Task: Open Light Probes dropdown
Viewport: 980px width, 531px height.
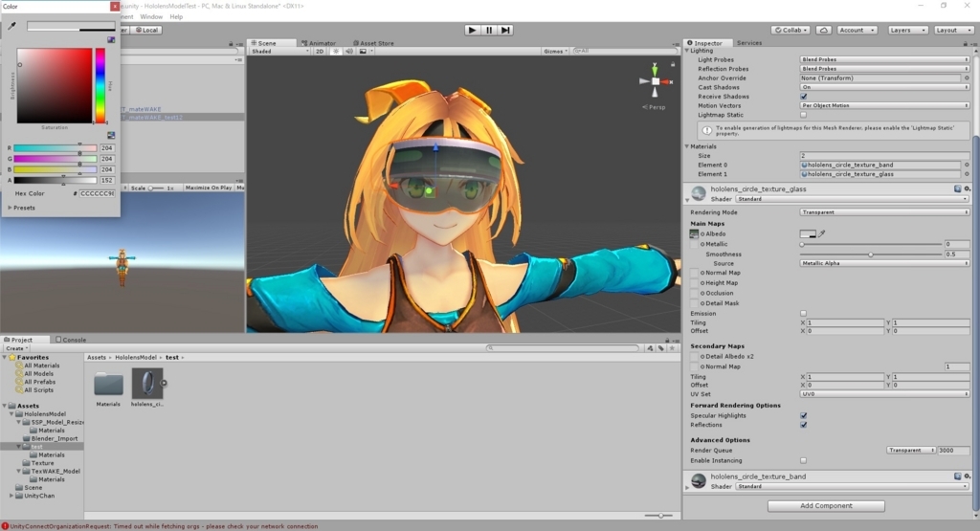Action: point(884,59)
